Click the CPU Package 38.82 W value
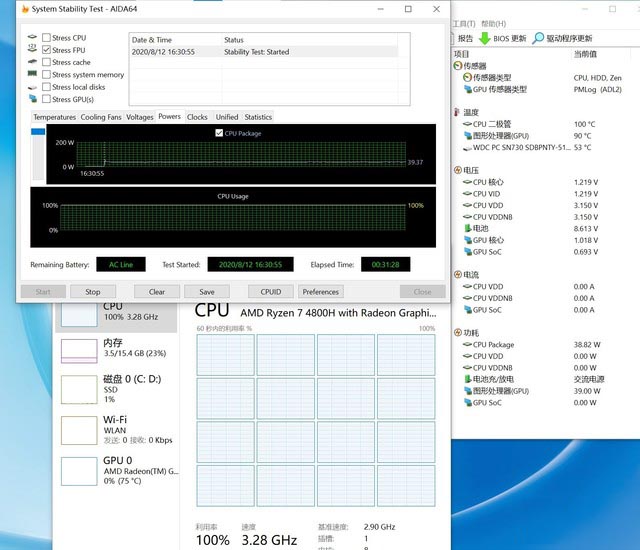 [587, 344]
